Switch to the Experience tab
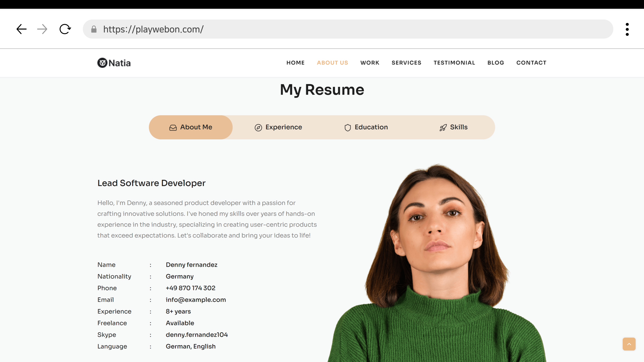Image resolution: width=644 pixels, height=362 pixels. tap(278, 127)
